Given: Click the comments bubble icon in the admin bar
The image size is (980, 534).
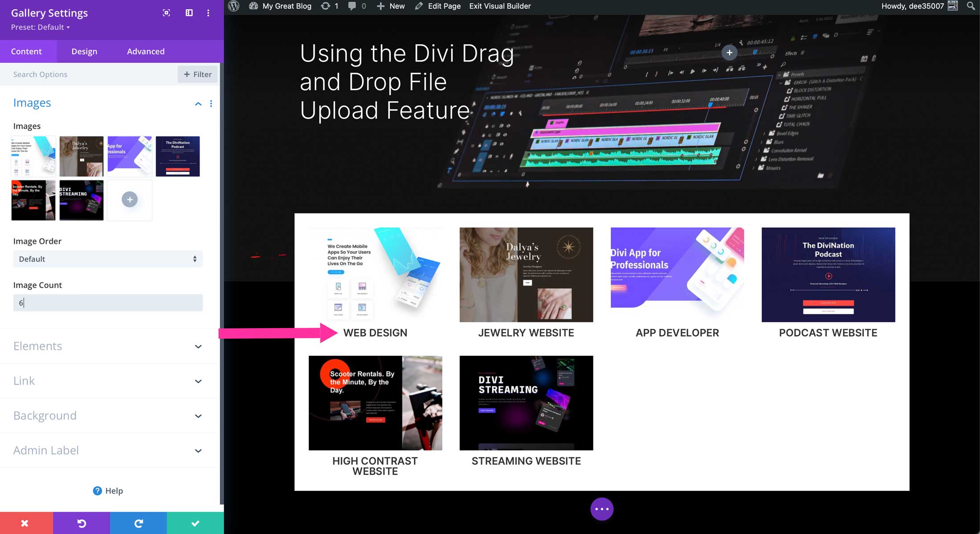Looking at the screenshot, I should [352, 6].
